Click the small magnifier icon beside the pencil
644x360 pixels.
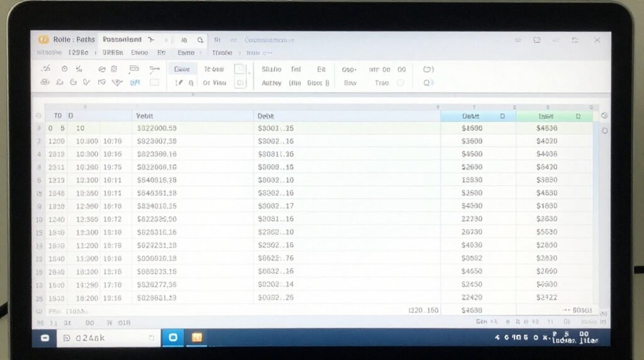pos(191,83)
